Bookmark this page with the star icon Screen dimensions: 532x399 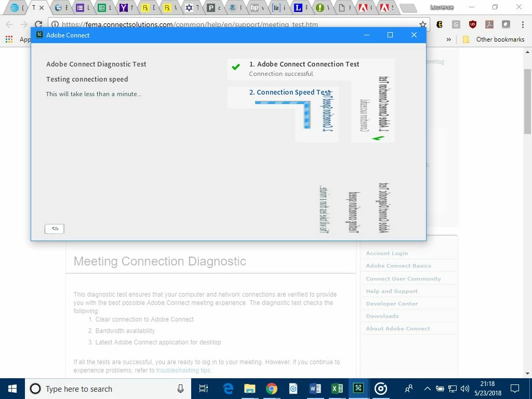tap(423, 24)
